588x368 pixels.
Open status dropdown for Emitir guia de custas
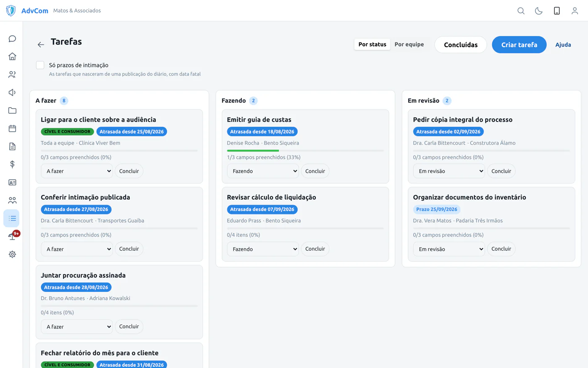click(x=263, y=171)
